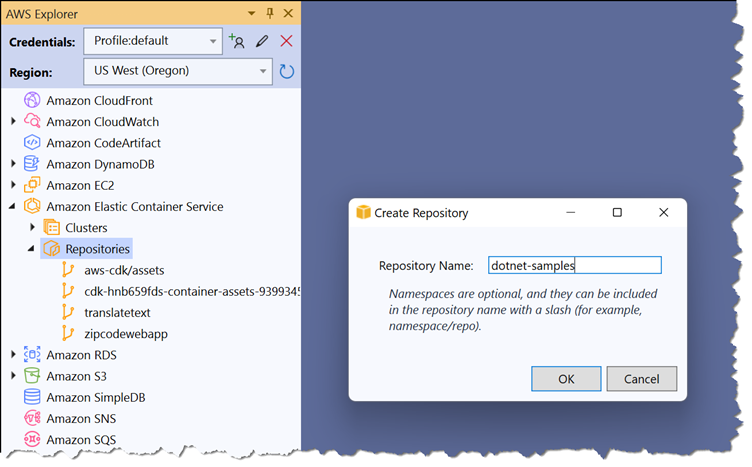Select the translatetext repository
Screen dimensions: 752x467
tap(117, 312)
